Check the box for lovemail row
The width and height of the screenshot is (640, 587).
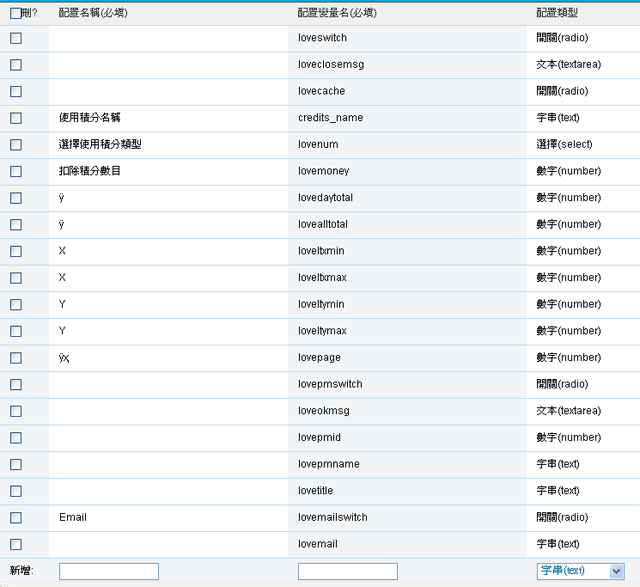point(16,545)
